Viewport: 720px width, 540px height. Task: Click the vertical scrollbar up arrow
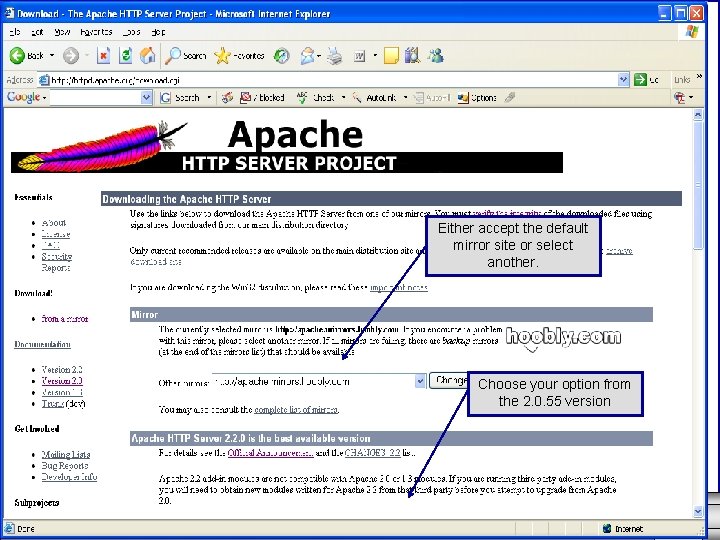point(698,114)
